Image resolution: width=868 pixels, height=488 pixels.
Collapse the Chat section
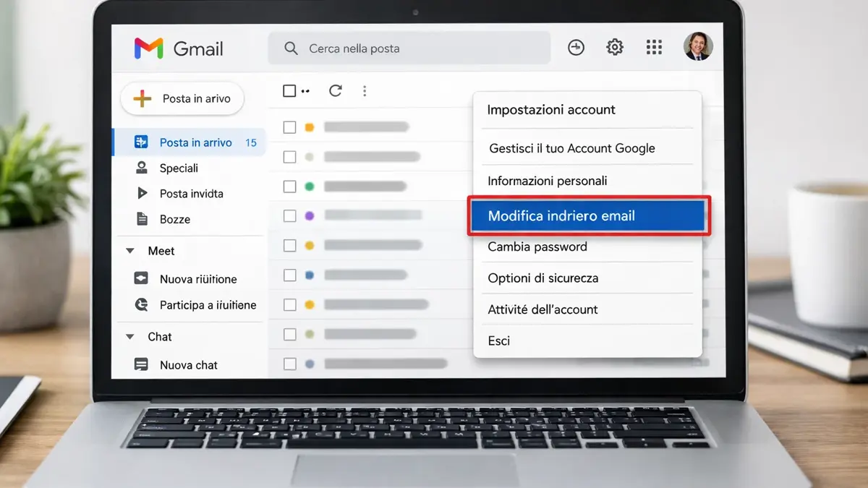tap(130, 337)
